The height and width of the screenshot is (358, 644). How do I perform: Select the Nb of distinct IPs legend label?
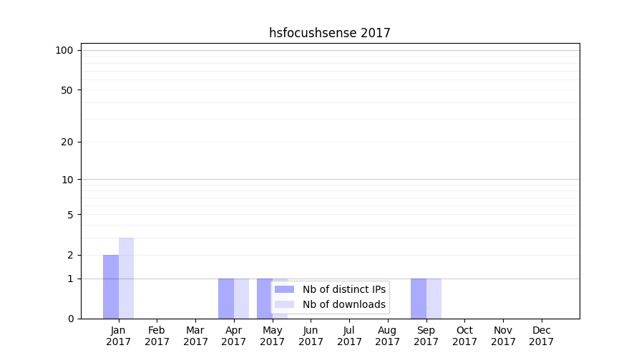point(343,289)
